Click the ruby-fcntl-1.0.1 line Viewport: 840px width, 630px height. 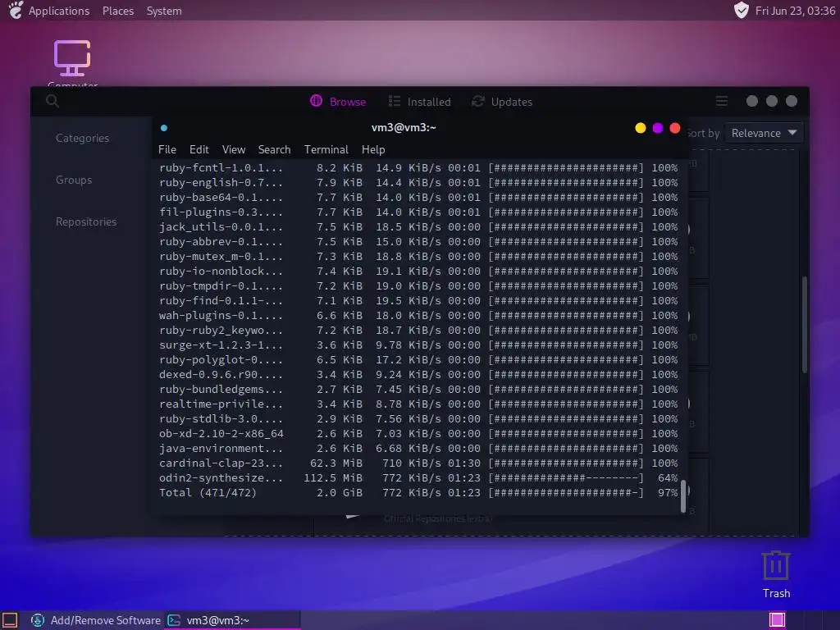coord(418,167)
